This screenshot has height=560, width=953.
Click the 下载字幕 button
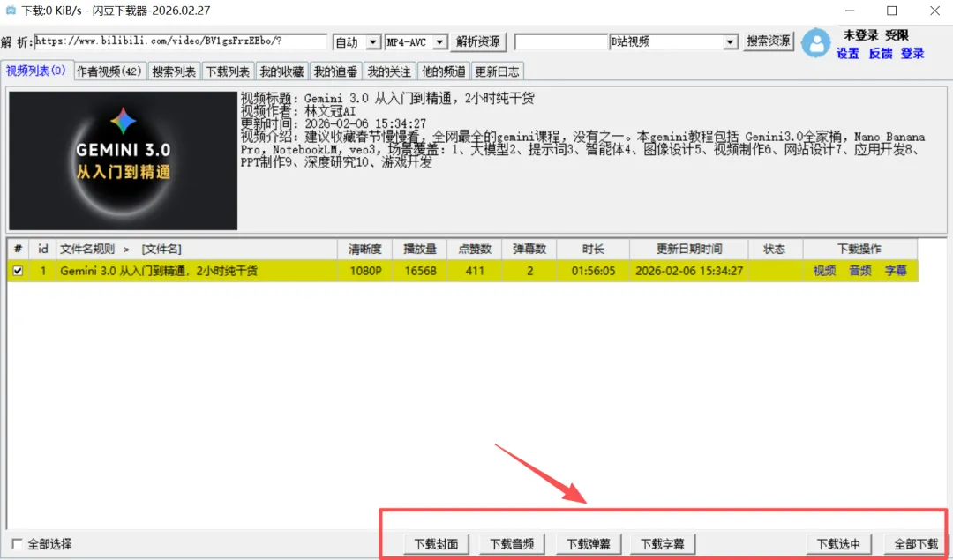tap(663, 543)
